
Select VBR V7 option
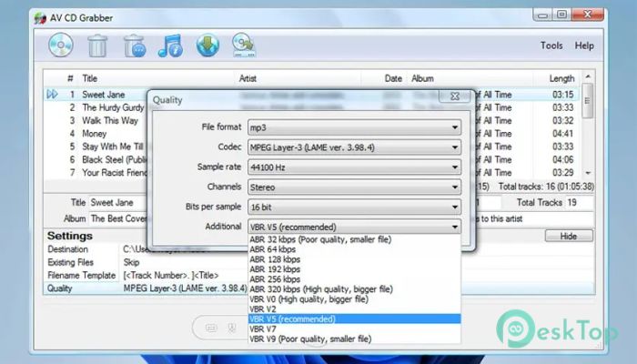354,329
